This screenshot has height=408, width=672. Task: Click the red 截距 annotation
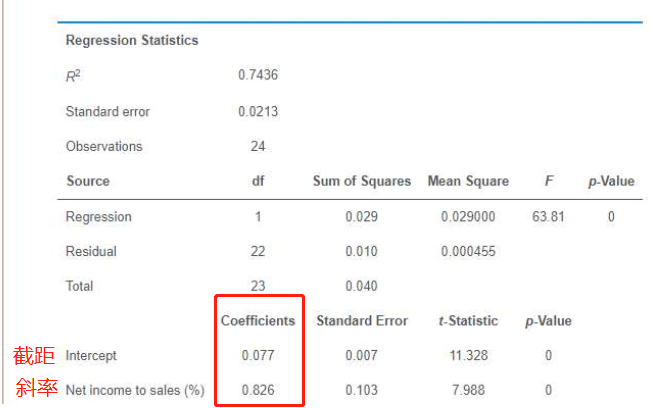(36, 355)
